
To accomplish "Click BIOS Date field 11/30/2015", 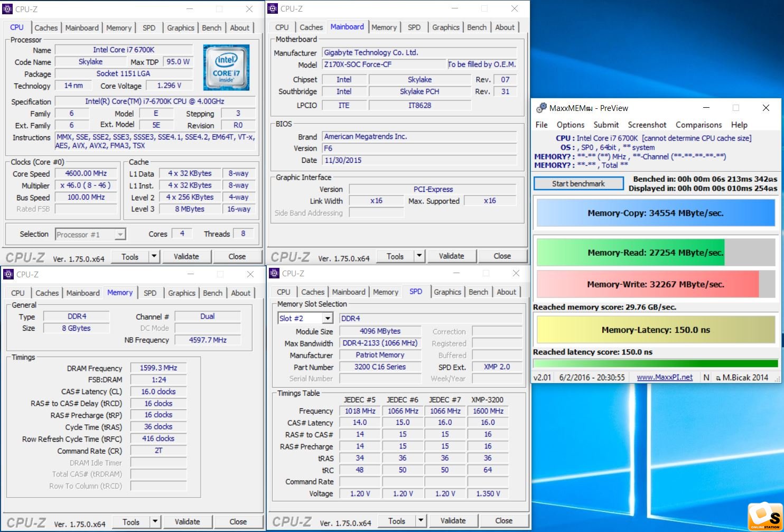I will pyautogui.click(x=419, y=160).
